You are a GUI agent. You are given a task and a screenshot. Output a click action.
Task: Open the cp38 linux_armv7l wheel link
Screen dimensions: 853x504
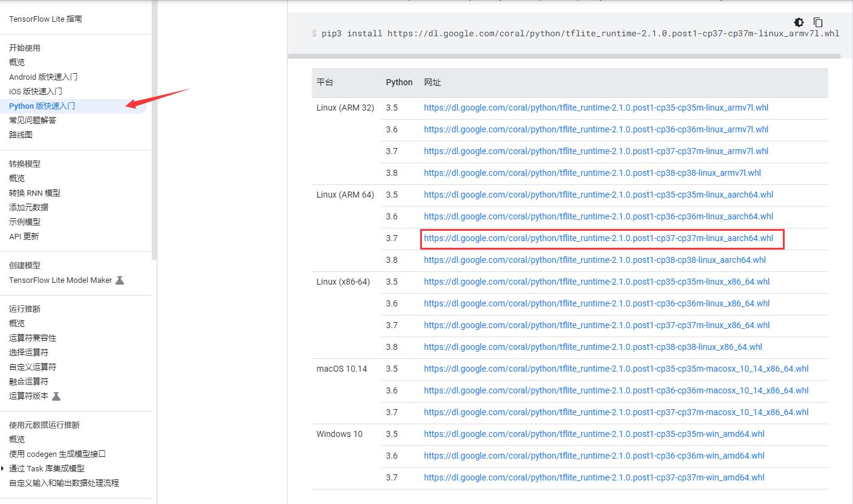coord(592,173)
